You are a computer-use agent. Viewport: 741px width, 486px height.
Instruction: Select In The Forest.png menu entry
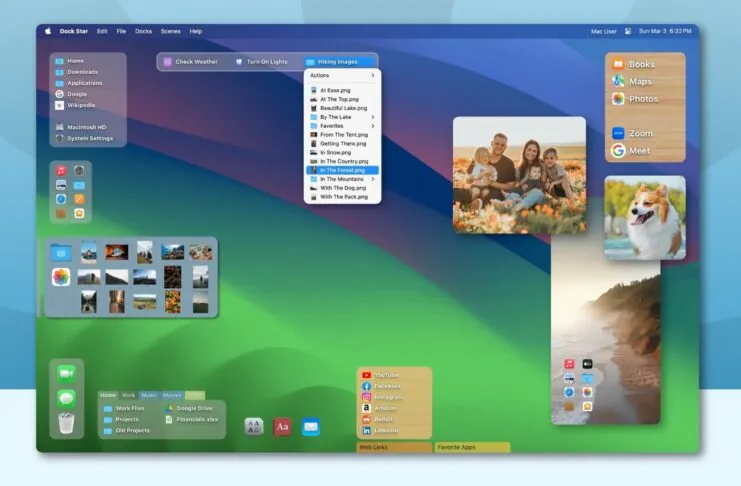coord(342,170)
